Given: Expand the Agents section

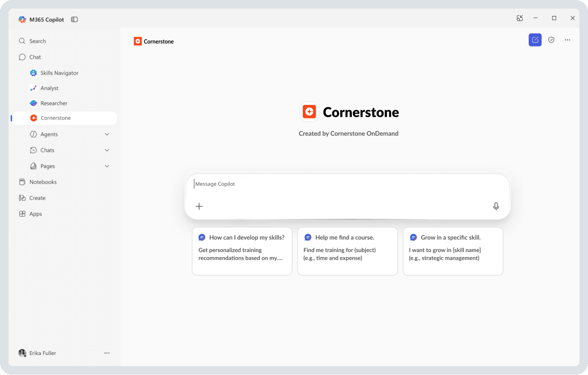Looking at the screenshot, I should click(107, 134).
